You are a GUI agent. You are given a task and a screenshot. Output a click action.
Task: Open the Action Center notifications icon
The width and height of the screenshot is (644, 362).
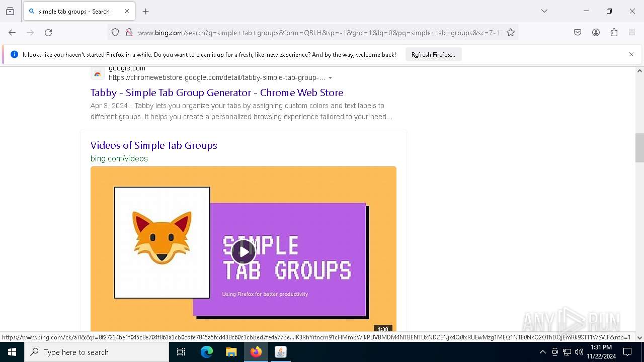627,352
